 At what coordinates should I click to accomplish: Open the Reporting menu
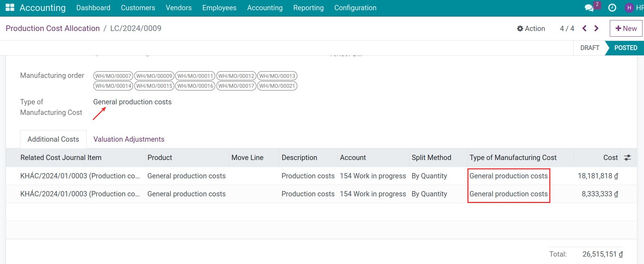pos(309,8)
